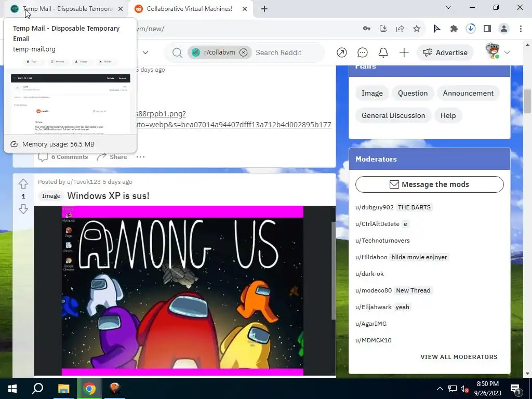
Task: Open moderator u/MDMCK10 profile
Action: pos(374,340)
